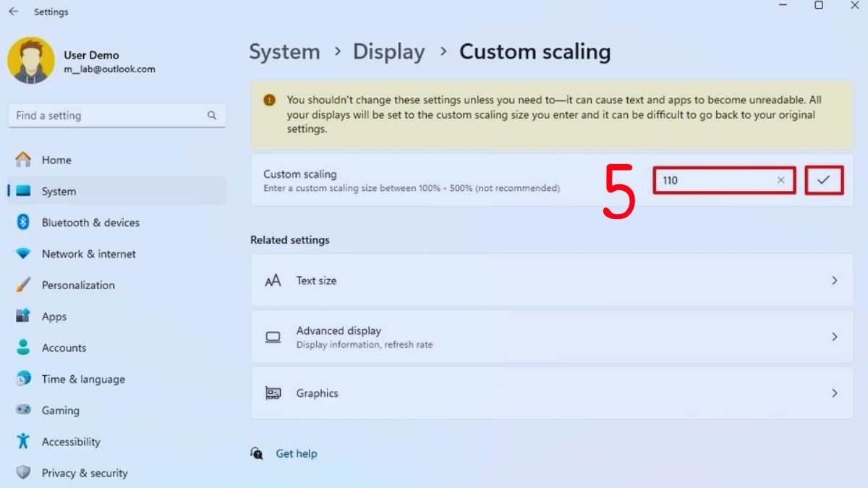This screenshot has height=488, width=868.
Task: Select the Apps section
Action: point(54,317)
